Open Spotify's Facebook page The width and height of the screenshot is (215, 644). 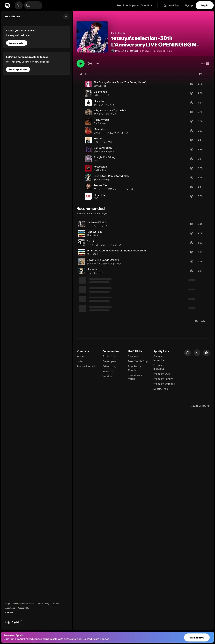click(x=206, y=353)
